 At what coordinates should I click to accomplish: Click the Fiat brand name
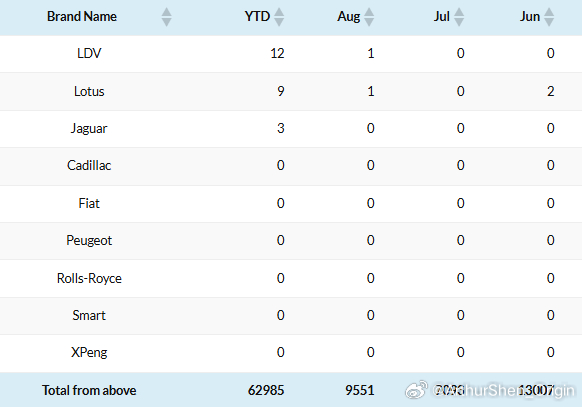pyautogui.click(x=89, y=203)
